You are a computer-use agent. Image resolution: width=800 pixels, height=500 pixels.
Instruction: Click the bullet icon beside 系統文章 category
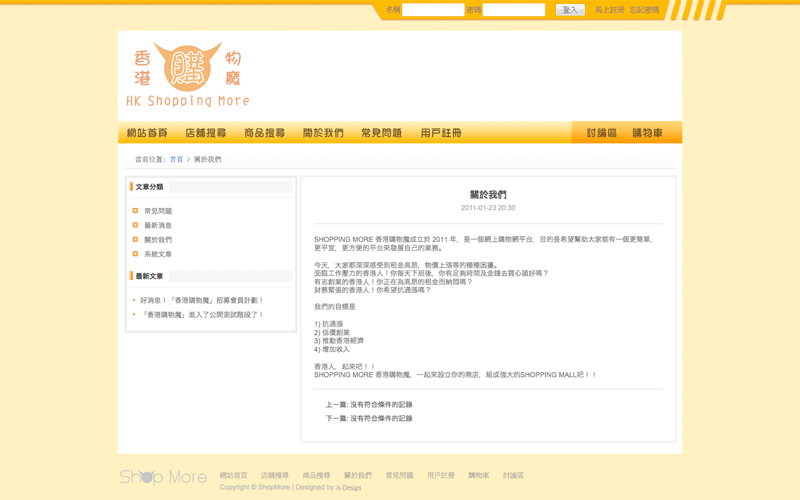(x=135, y=254)
